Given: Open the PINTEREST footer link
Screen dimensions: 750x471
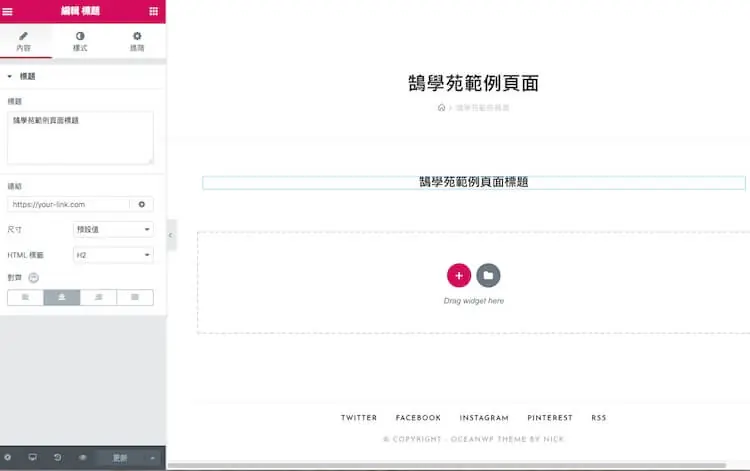Looking at the screenshot, I should 550,418.
